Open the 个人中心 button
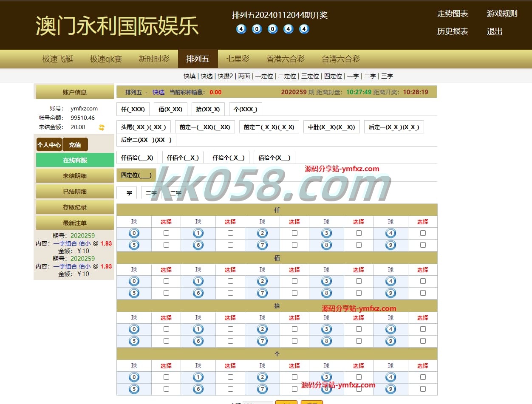Screen dimensions: 532x404 pyautogui.click(x=49, y=145)
